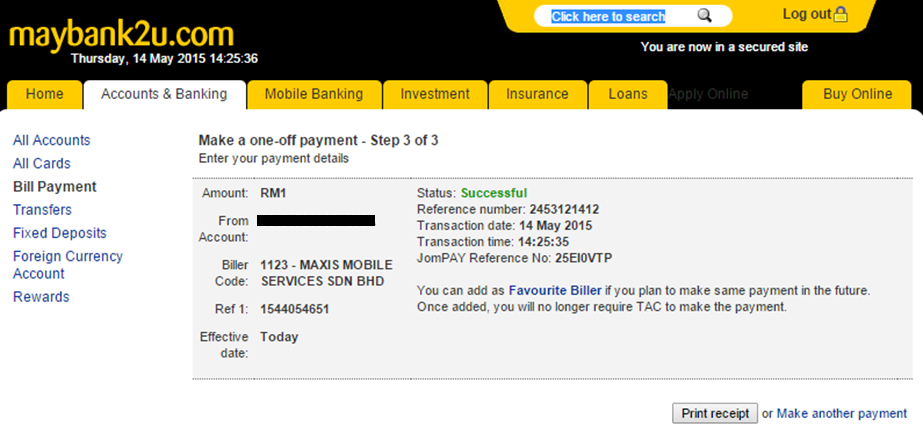Image resolution: width=923 pixels, height=445 pixels.
Task: Open Fixed Deposits in the sidebar
Action: point(60,233)
